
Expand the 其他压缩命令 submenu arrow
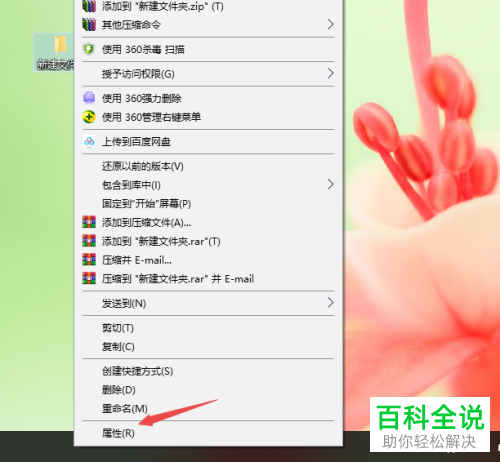coord(330,24)
